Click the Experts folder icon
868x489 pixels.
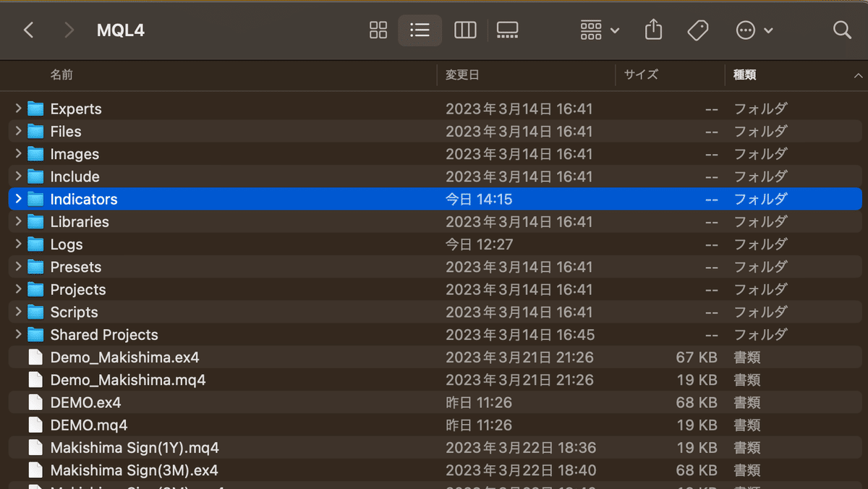(35, 109)
